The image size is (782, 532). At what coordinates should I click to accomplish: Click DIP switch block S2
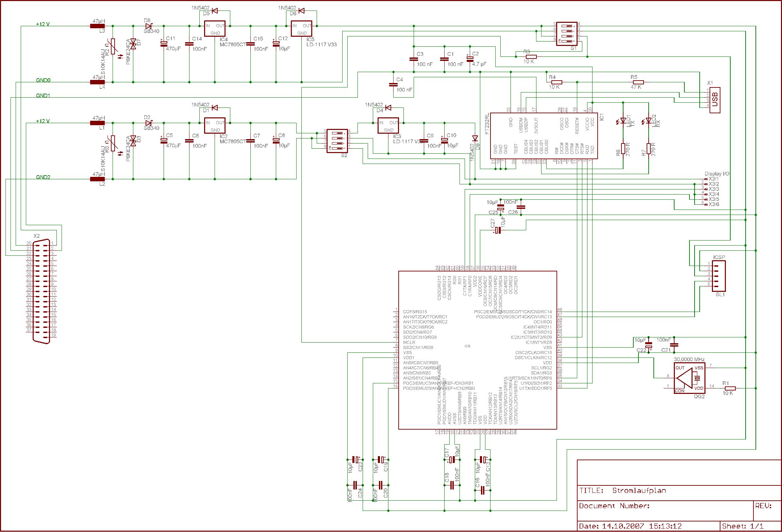pyautogui.click(x=337, y=141)
